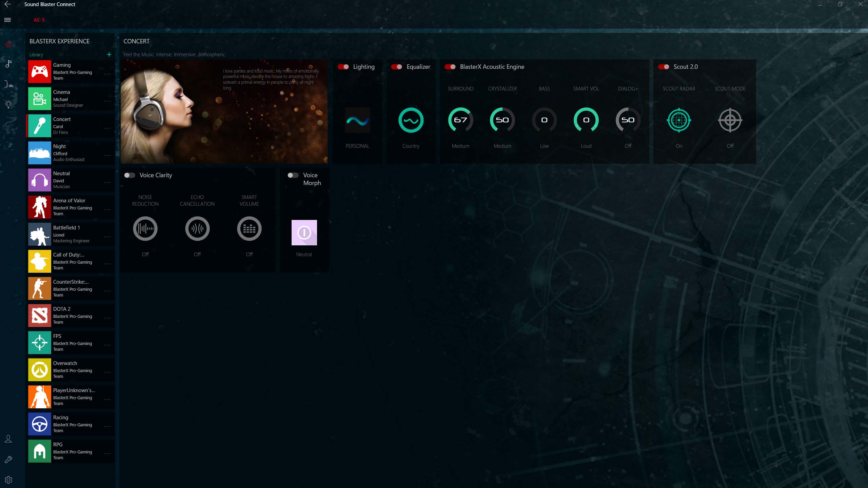
Task: Go back using the back arrow
Action: [7, 4]
